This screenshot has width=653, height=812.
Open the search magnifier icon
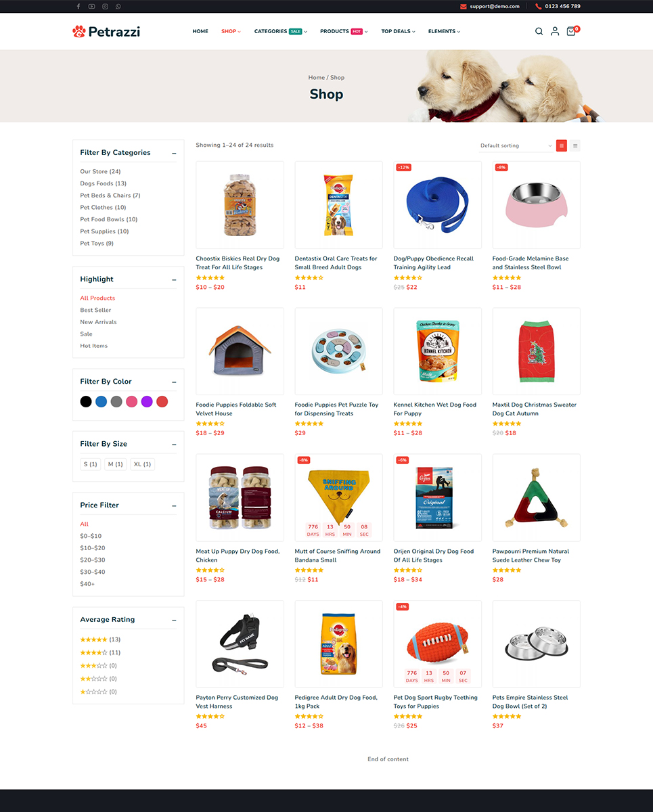tap(539, 31)
